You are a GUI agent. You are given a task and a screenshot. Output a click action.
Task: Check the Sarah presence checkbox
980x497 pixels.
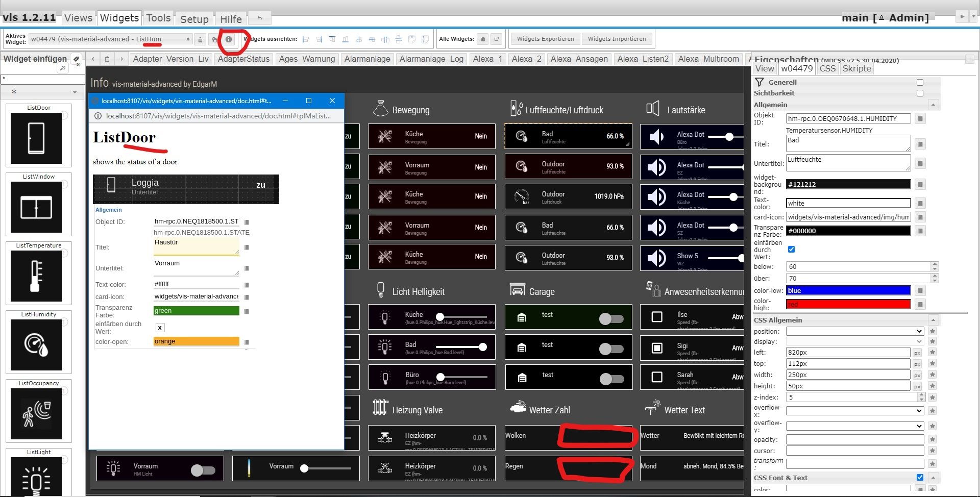coord(657,377)
